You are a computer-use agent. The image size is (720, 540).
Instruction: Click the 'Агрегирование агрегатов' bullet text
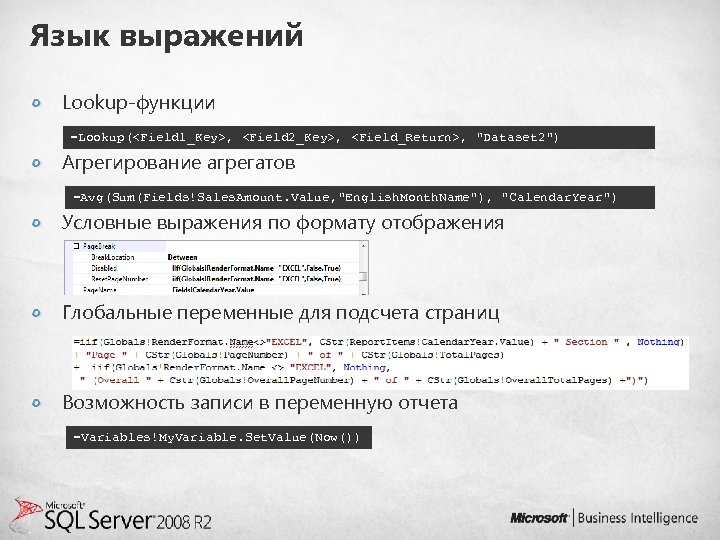click(x=179, y=163)
